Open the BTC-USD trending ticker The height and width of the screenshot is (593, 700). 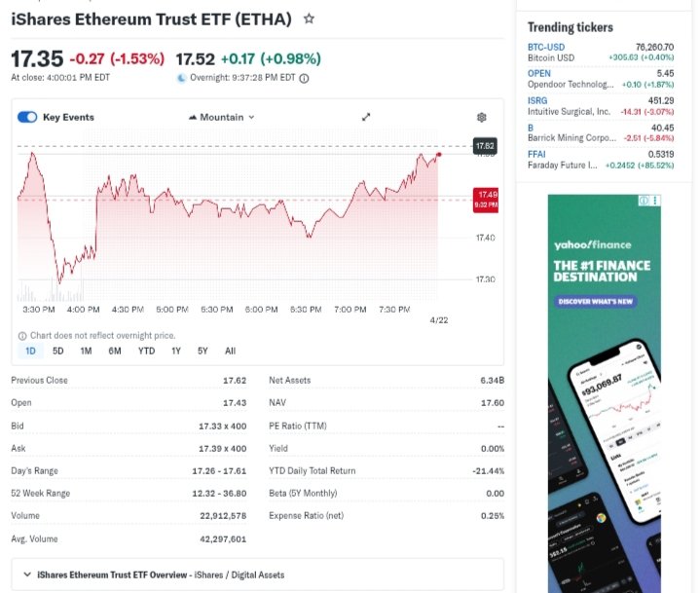point(545,47)
